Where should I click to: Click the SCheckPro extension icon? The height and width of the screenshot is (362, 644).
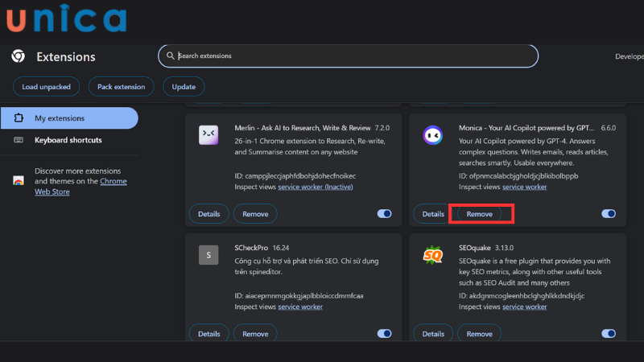(208, 256)
